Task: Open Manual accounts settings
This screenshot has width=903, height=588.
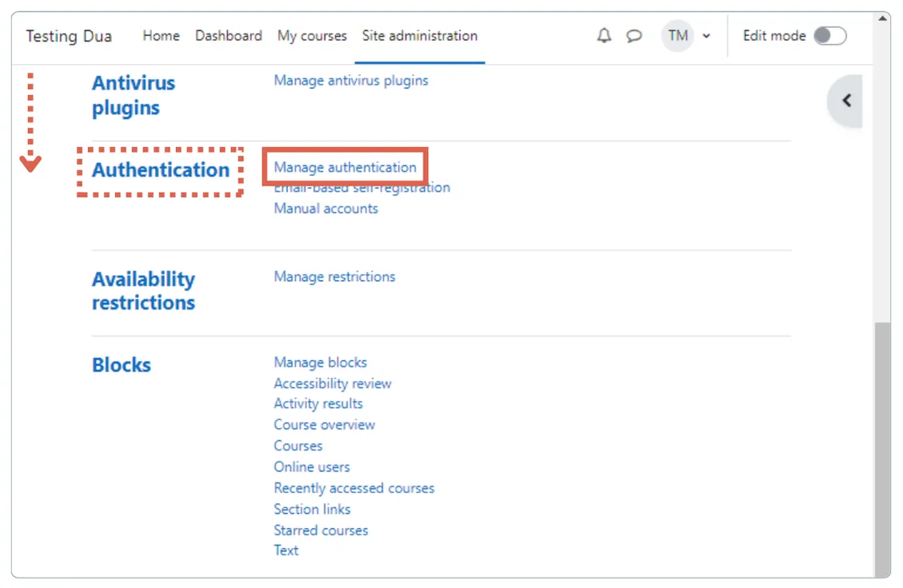Action: point(326,208)
